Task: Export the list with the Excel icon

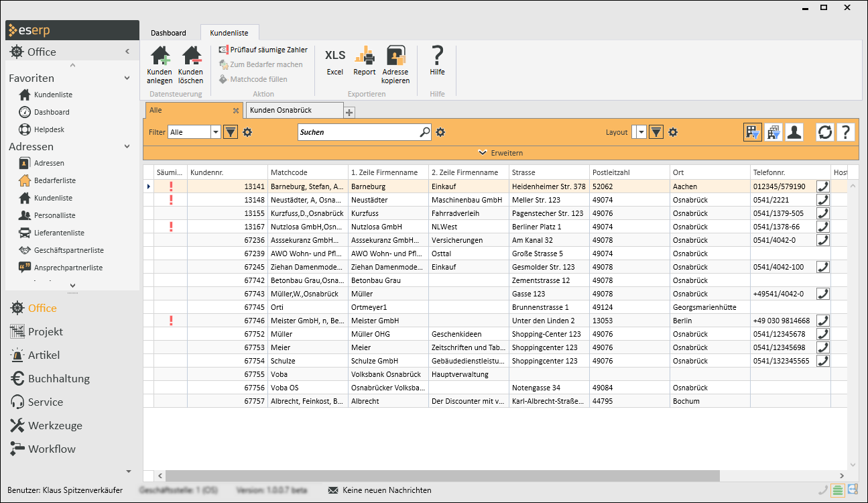Action: click(x=334, y=56)
